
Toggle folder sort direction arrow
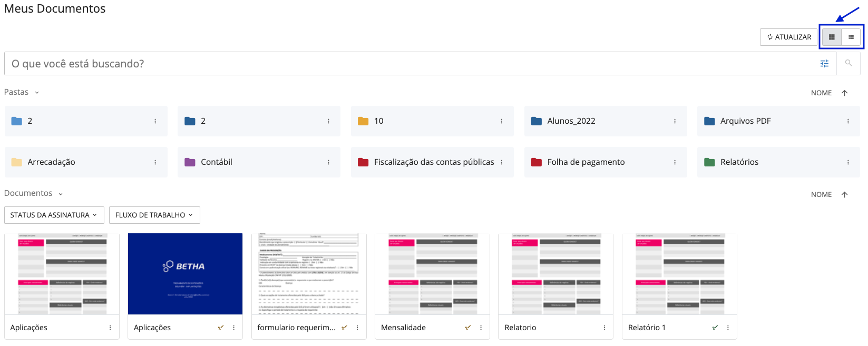pyautogui.click(x=845, y=93)
